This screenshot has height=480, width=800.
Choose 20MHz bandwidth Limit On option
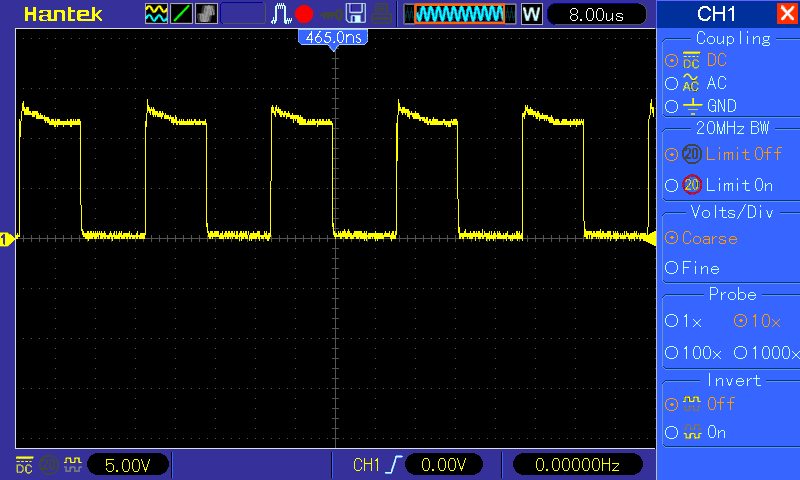pos(719,185)
